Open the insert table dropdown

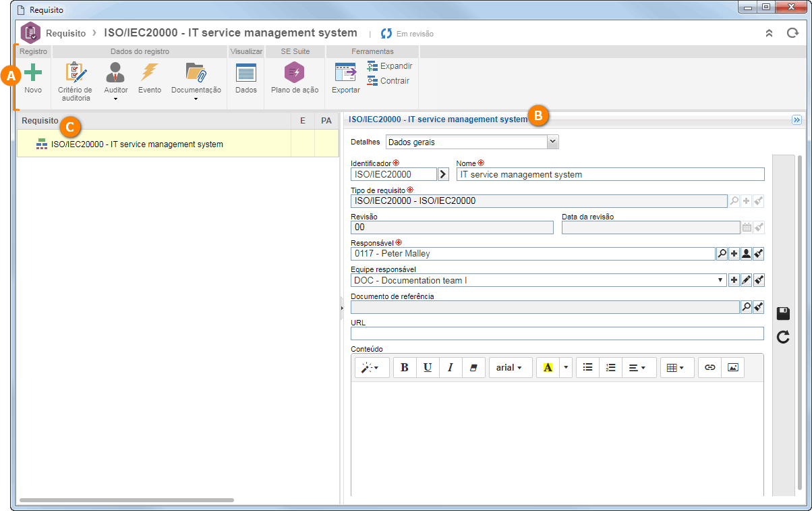676,367
